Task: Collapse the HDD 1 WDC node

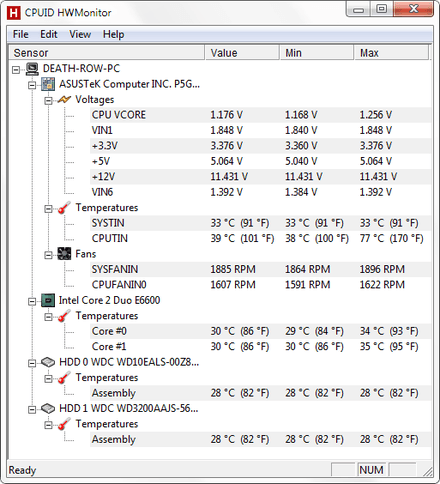Action: (x=32, y=409)
